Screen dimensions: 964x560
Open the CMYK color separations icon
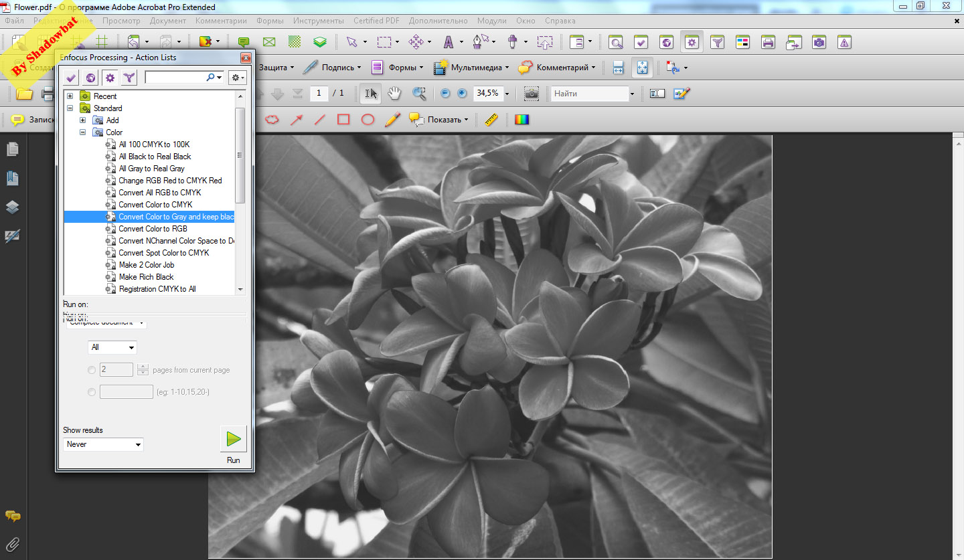point(742,42)
